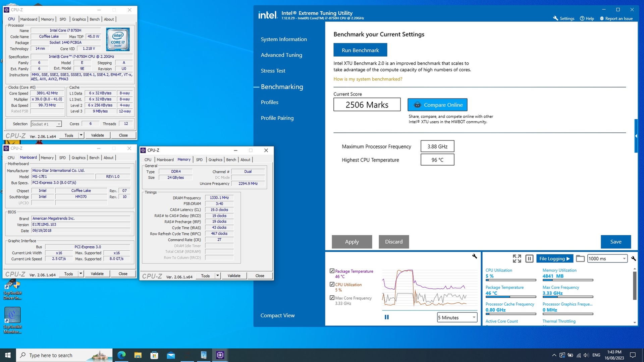Switch to Bench tab in top CPU-Z window
Viewport: 644px width, 362px height.
pos(95,19)
